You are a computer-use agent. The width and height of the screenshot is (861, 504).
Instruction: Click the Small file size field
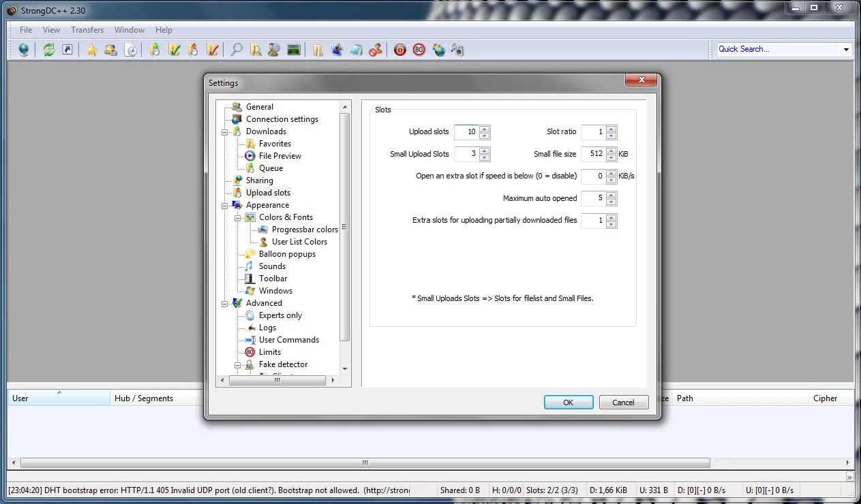point(593,154)
